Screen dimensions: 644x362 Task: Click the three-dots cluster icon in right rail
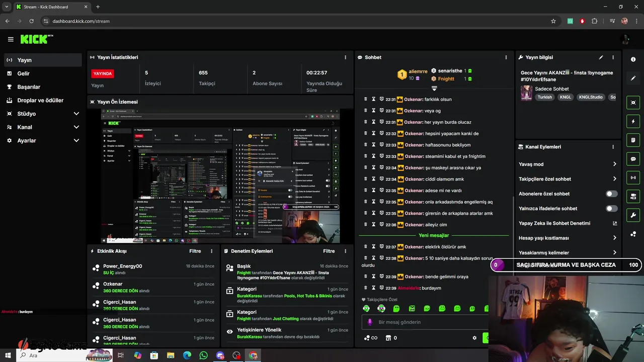pos(633,234)
